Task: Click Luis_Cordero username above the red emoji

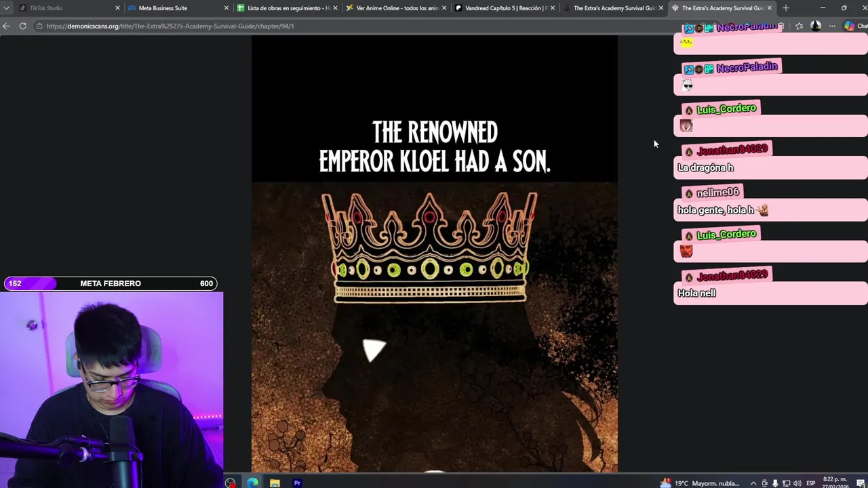Action: [x=726, y=234]
